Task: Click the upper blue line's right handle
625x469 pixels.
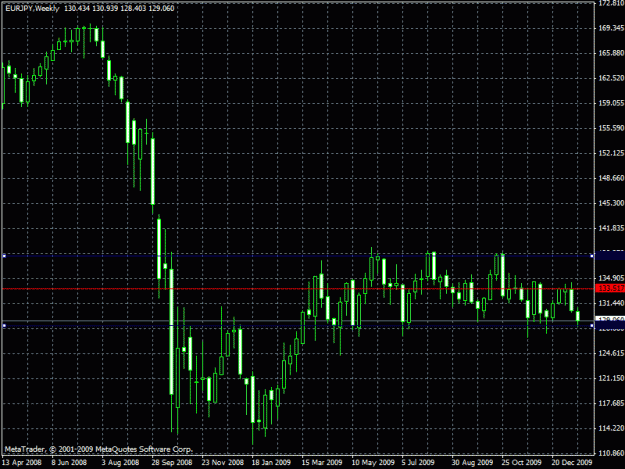Action: tap(592, 256)
